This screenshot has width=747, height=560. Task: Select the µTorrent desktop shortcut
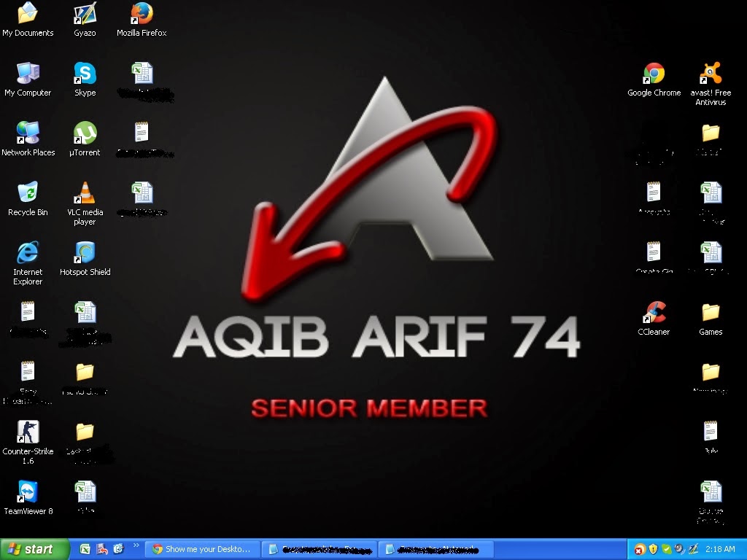pyautogui.click(x=85, y=139)
